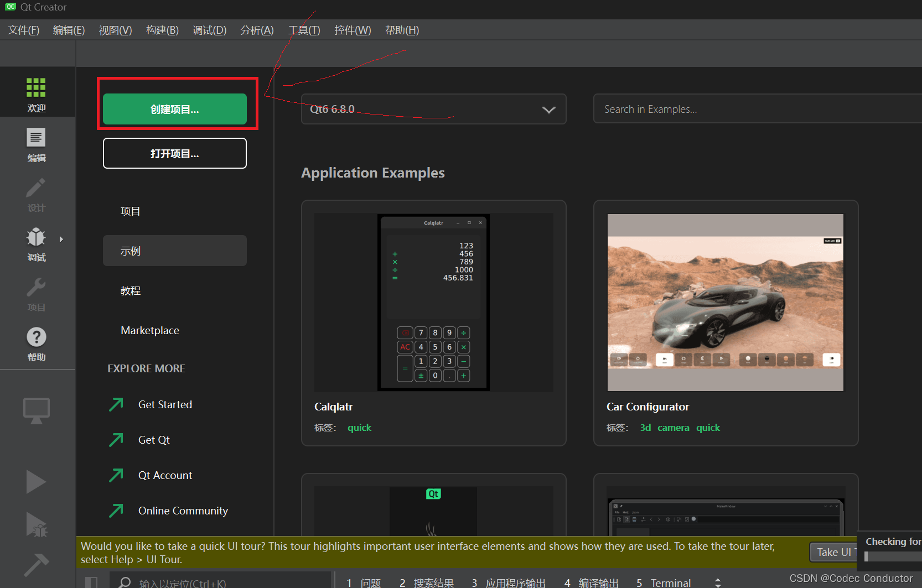Click the Online Community arrow icon
The height and width of the screenshot is (588, 922).
point(116,511)
